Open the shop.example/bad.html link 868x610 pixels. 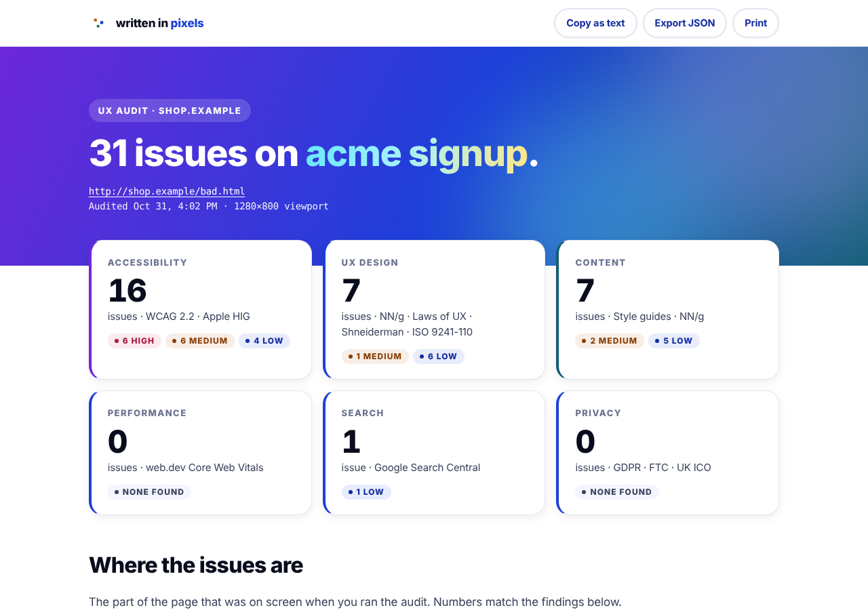(x=167, y=191)
